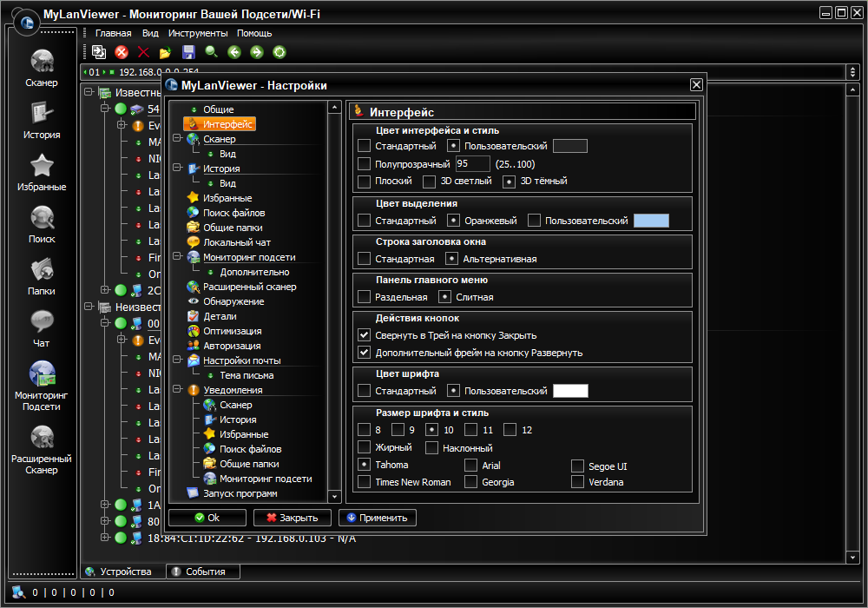Open the Вид menu in menu bar
868x608 pixels.
(150, 33)
